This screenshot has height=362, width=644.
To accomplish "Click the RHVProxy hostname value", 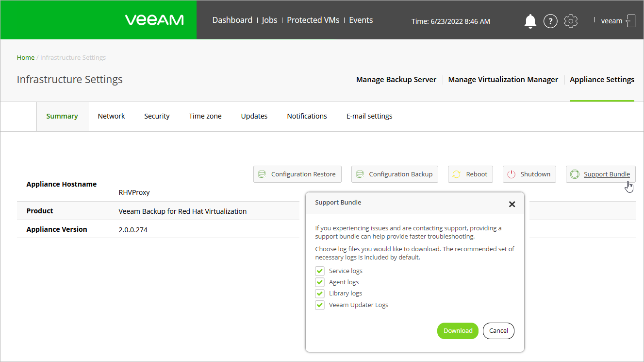I will tap(134, 192).
